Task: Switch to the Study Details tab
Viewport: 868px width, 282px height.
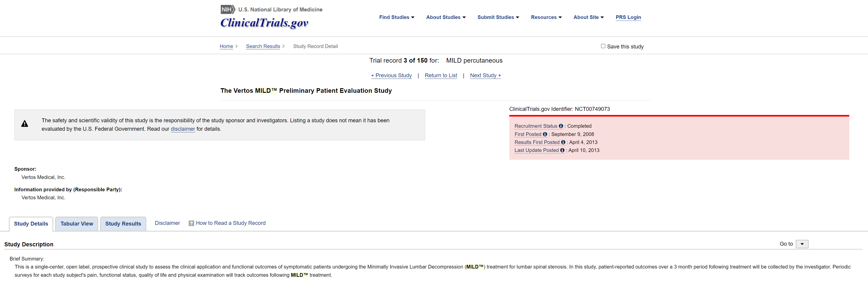Action: point(31,224)
